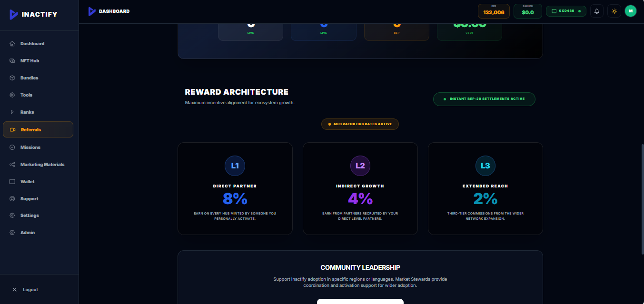Screen dimensions: 644x304
Task: Open the notifications bell
Action: coord(596,10)
